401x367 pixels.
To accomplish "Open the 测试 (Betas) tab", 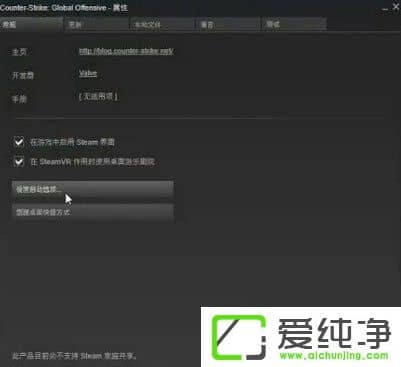I will point(294,24).
